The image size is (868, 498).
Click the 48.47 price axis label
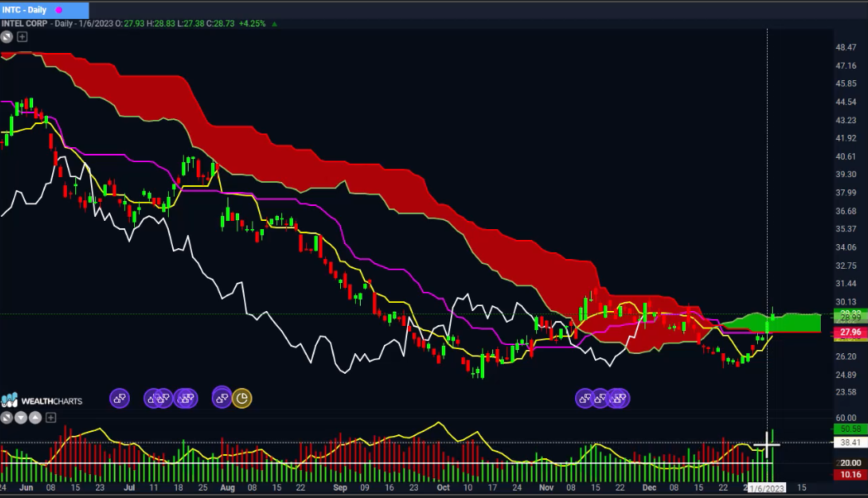coord(846,48)
